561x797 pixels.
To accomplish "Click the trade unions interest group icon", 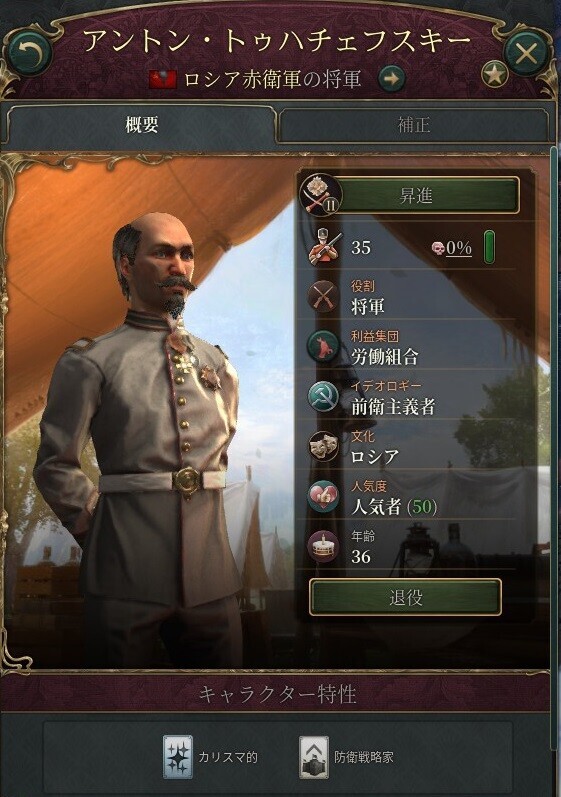I will click(323, 346).
